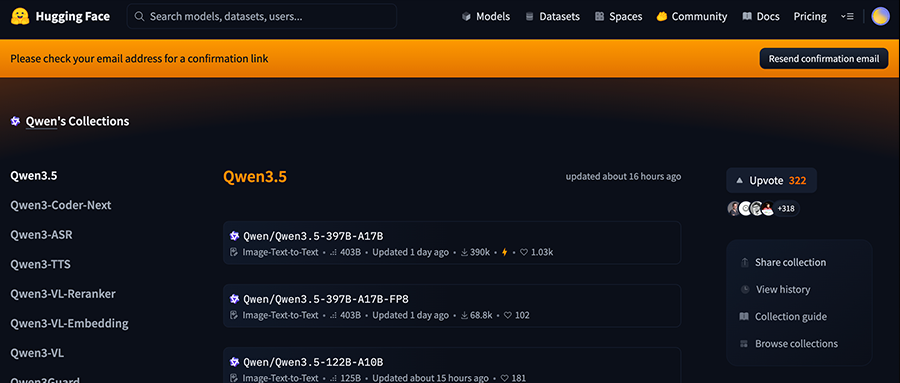Click the Qwen logo beside Collections heading
The height and width of the screenshot is (383, 900).
coord(15,121)
